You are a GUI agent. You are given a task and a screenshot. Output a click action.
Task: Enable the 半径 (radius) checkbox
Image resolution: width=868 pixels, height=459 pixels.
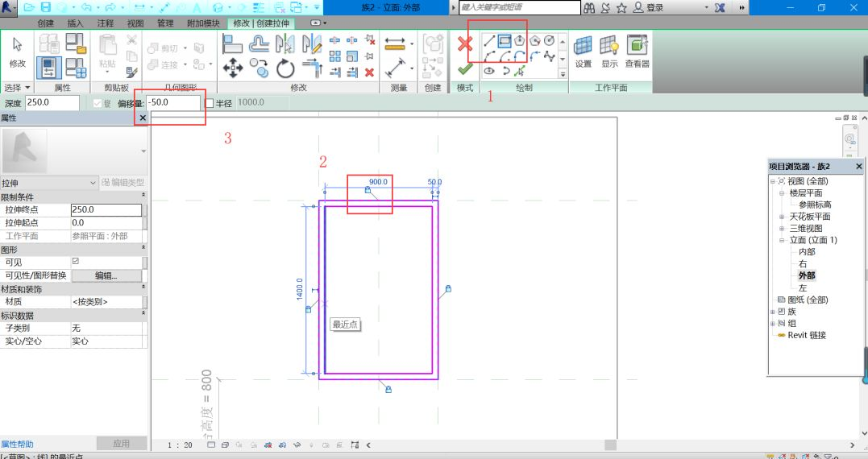210,103
